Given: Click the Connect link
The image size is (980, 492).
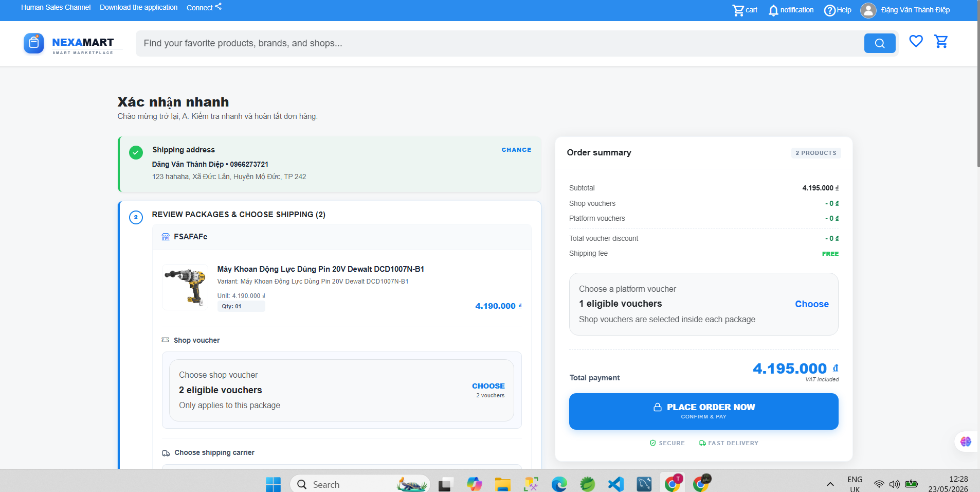Looking at the screenshot, I should coord(199,8).
